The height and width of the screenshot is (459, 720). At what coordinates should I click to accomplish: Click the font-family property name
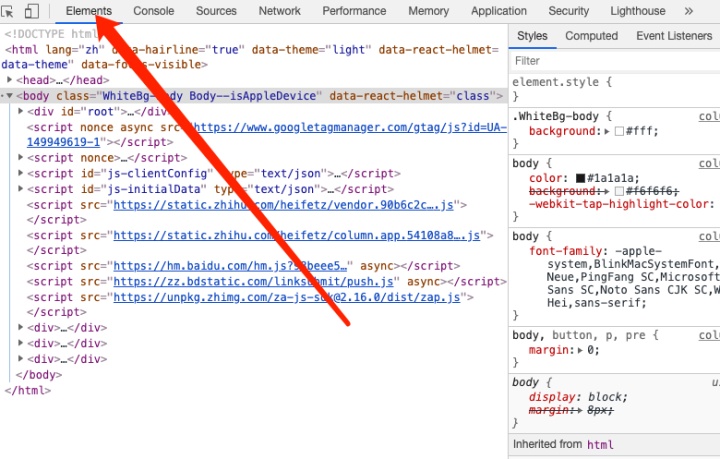(565, 251)
